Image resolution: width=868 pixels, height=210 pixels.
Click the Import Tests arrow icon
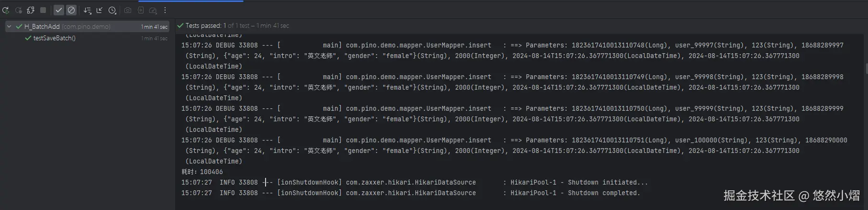(100, 10)
